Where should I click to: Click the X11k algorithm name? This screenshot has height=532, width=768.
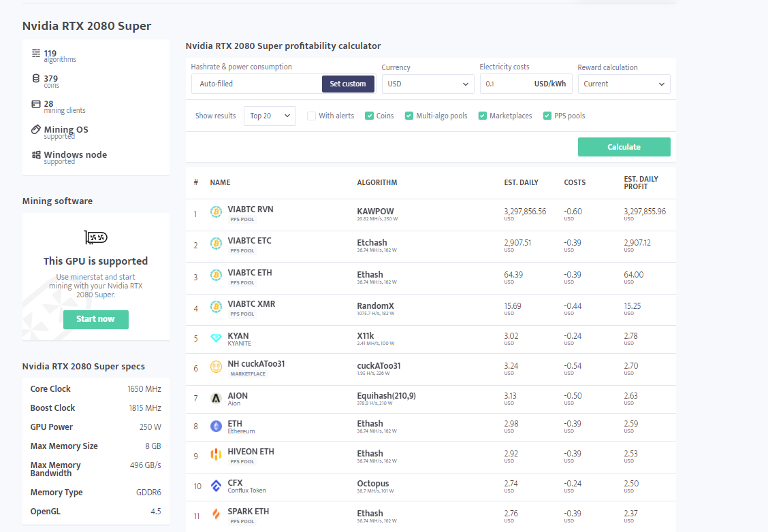pyautogui.click(x=366, y=336)
